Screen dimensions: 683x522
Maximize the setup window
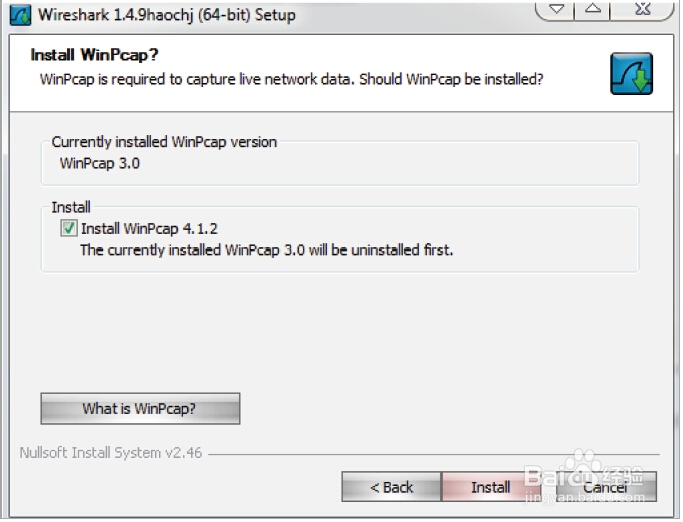(593, 9)
